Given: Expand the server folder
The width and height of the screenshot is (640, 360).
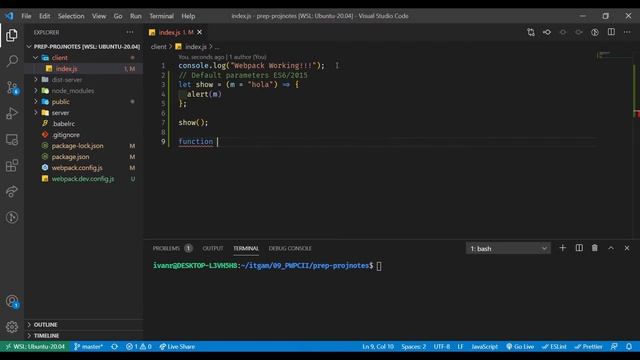Looking at the screenshot, I should click(x=83, y=113).
